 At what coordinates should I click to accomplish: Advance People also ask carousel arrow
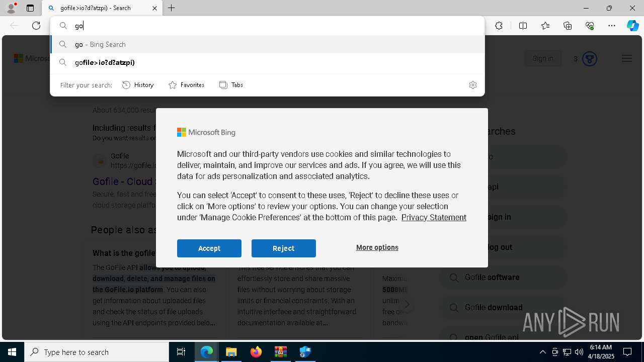(407, 304)
